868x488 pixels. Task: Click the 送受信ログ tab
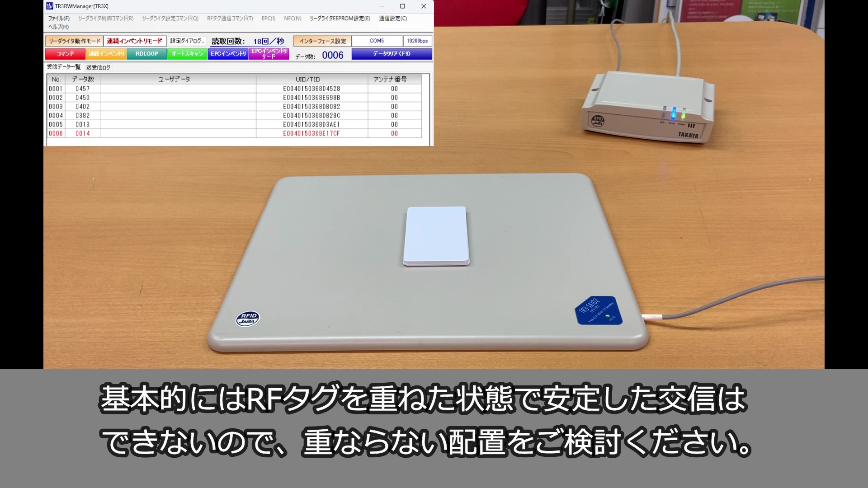(100, 67)
